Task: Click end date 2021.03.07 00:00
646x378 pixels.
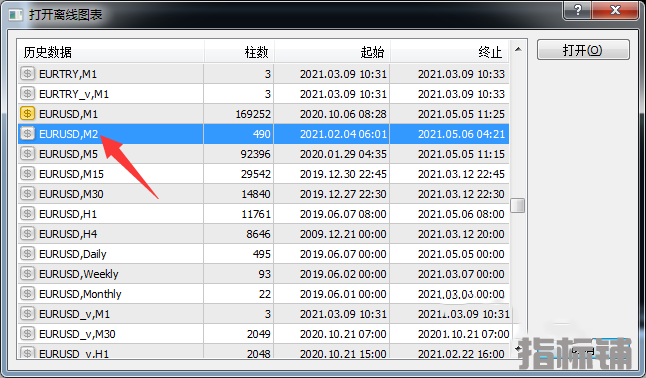Action: coord(461,274)
